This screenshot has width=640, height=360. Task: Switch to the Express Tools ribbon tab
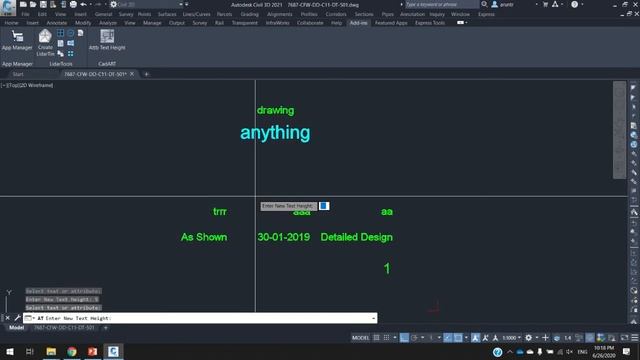pos(430,23)
